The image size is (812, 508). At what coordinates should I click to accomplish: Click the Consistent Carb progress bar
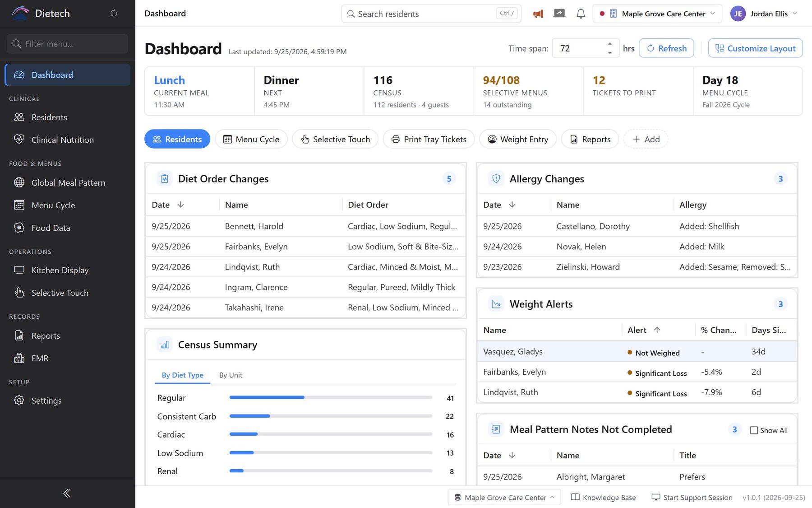coord(331,416)
